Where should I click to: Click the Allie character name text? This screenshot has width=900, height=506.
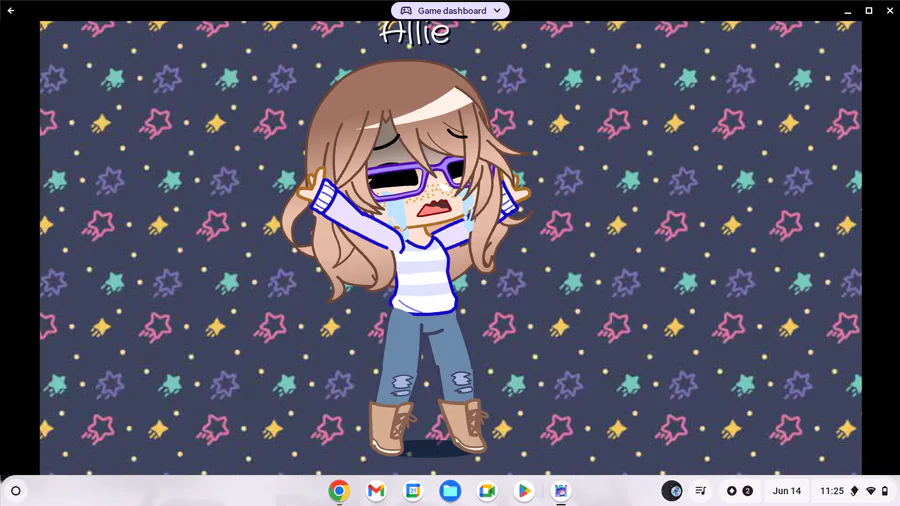point(415,33)
